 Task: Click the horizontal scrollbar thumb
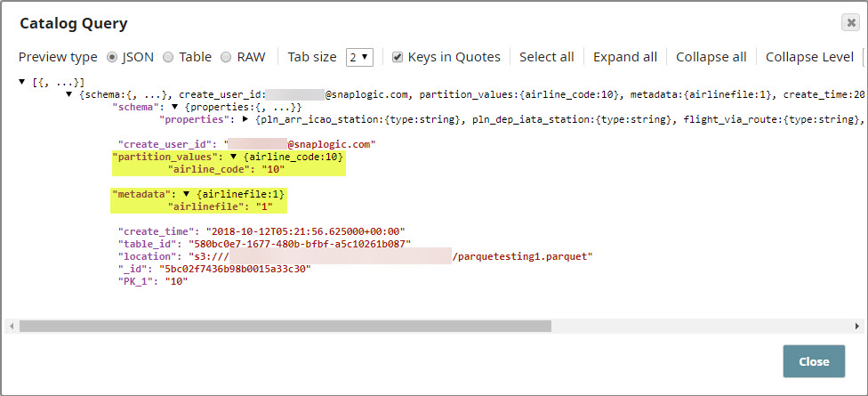(x=285, y=327)
